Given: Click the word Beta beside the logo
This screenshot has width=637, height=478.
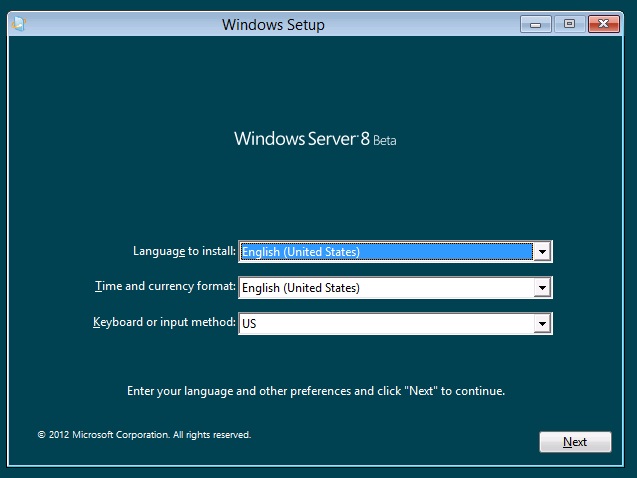Looking at the screenshot, I should pyautogui.click(x=385, y=141).
